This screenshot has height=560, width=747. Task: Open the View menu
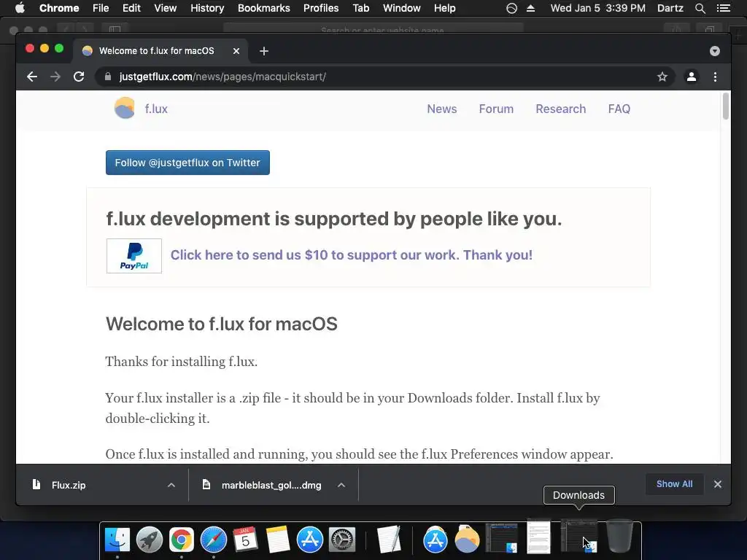point(166,8)
